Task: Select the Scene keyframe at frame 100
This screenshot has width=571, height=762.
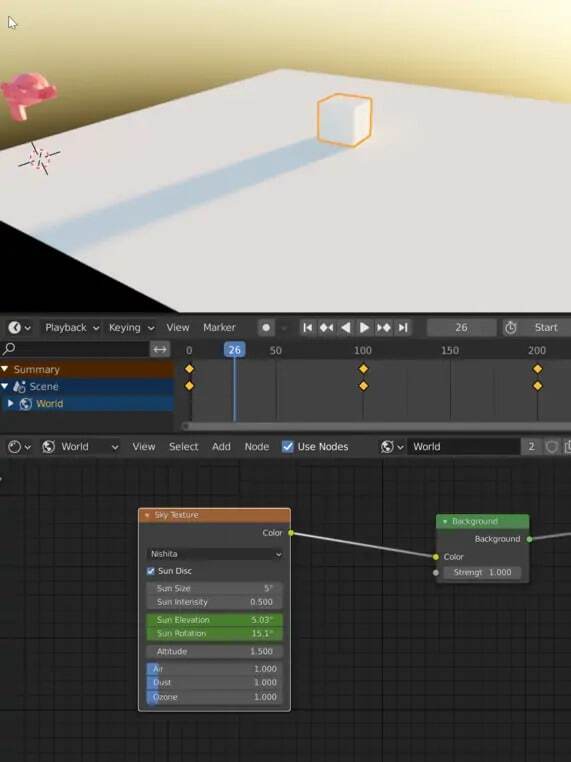Action: coord(363,386)
